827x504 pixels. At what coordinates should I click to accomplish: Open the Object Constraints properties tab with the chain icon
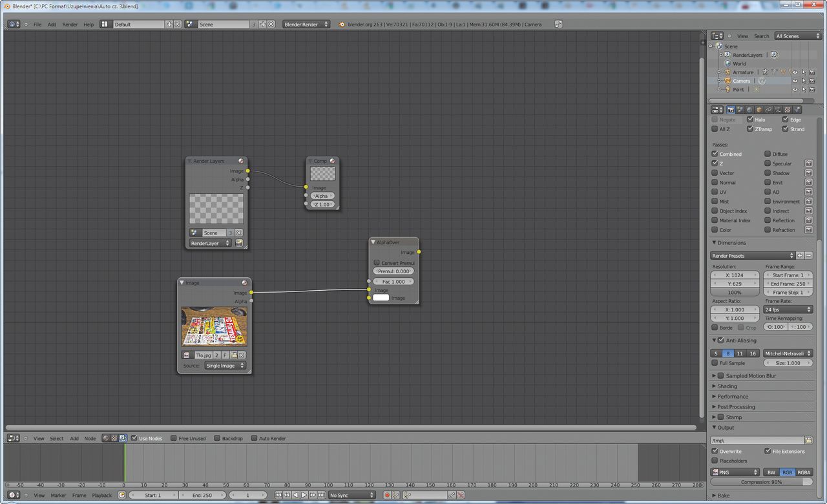[768, 110]
